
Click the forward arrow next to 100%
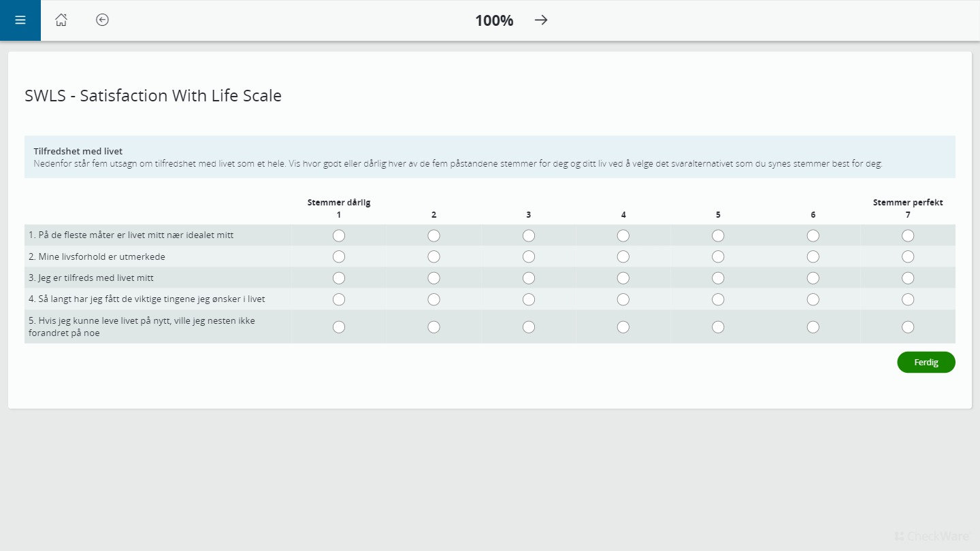tap(541, 20)
